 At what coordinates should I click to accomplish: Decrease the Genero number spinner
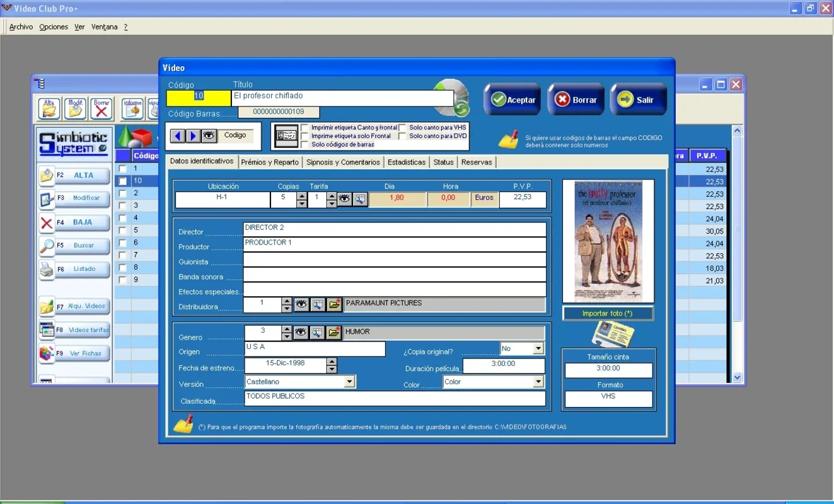[x=287, y=336]
